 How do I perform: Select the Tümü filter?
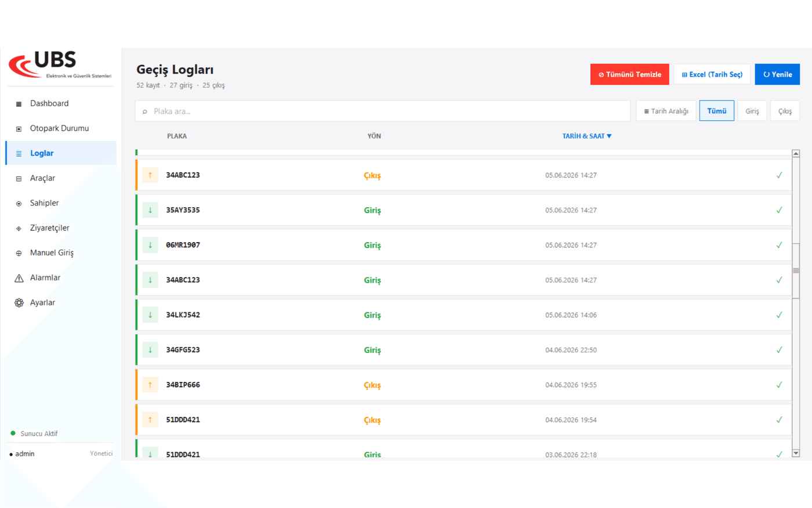pos(717,111)
